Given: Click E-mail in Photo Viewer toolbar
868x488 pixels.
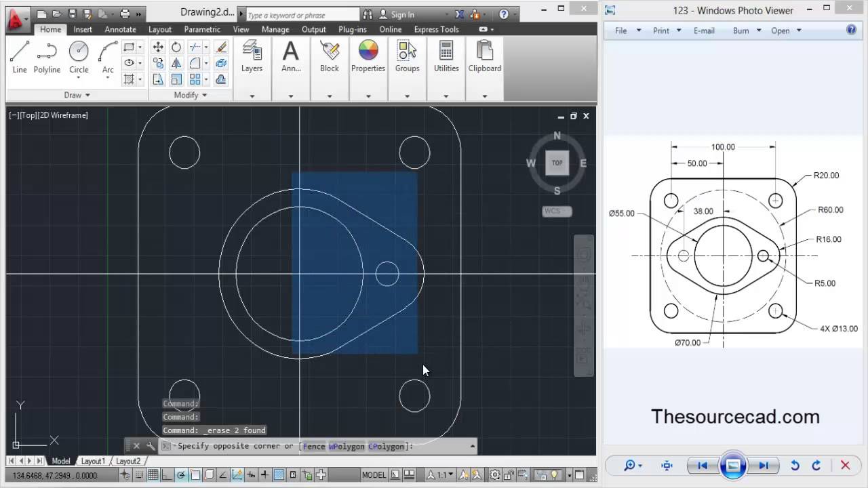Looking at the screenshot, I should tap(704, 30).
